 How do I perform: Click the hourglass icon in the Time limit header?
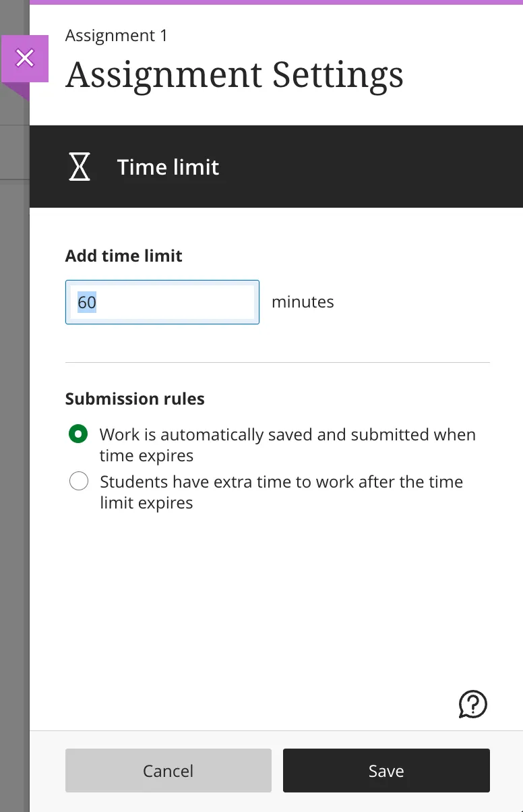click(x=80, y=167)
